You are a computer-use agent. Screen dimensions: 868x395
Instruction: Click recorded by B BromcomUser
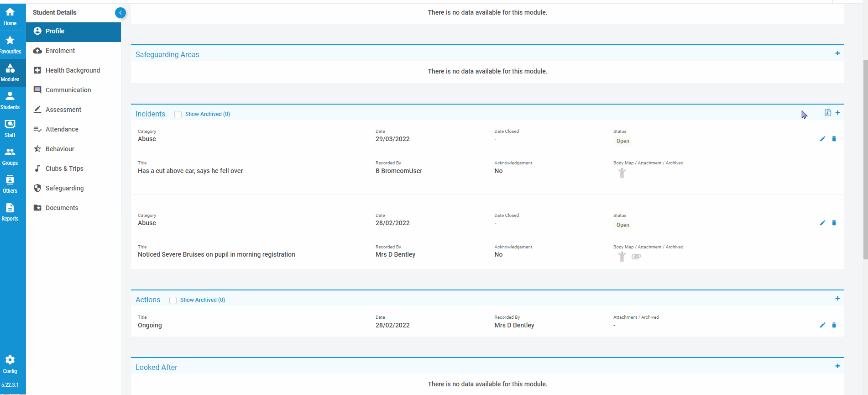coord(399,171)
